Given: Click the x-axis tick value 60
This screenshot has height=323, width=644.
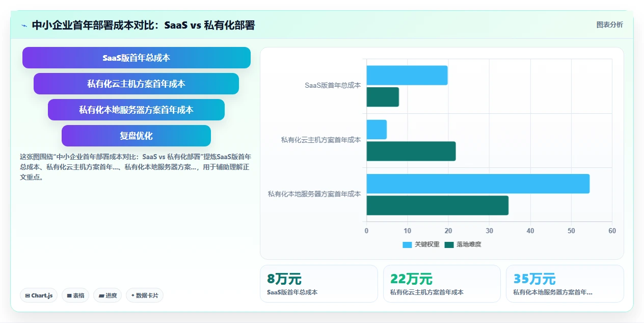Looking at the screenshot, I should (x=612, y=231).
